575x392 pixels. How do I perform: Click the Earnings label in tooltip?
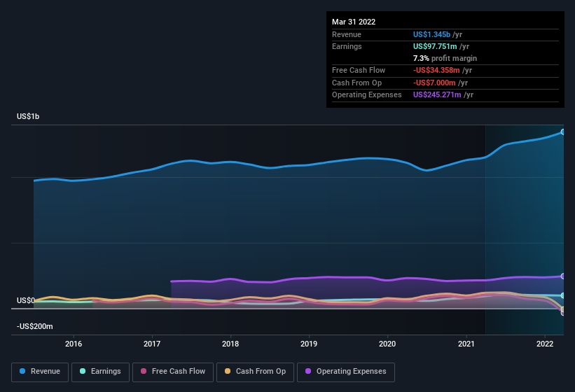pyautogui.click(x=347, y=46)
